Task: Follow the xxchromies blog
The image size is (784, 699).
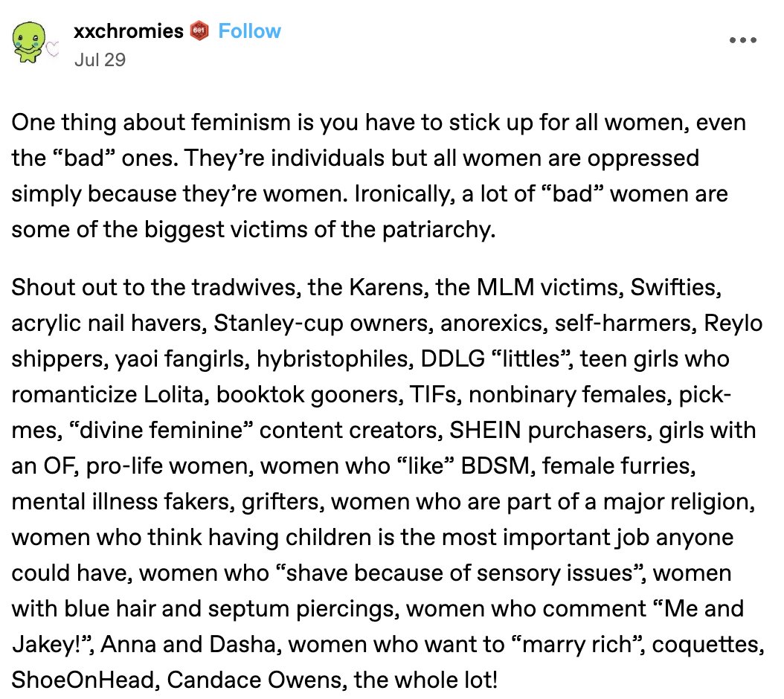Action: click(x=249, y=31)
